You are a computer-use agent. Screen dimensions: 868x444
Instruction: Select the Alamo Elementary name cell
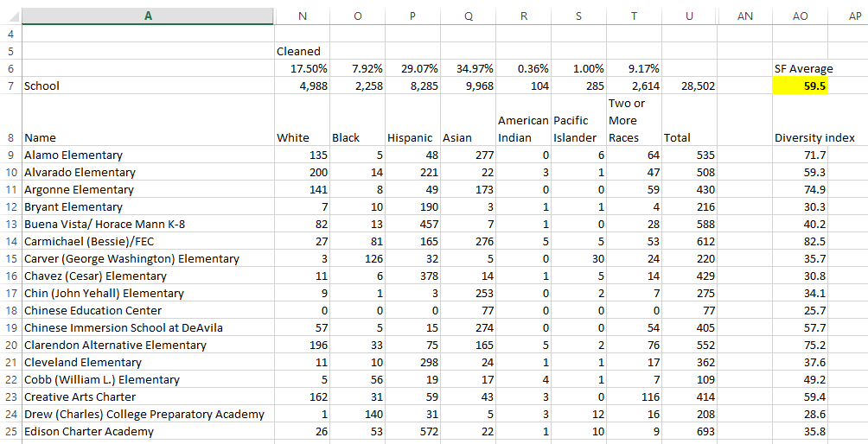(x=148, y=155)
